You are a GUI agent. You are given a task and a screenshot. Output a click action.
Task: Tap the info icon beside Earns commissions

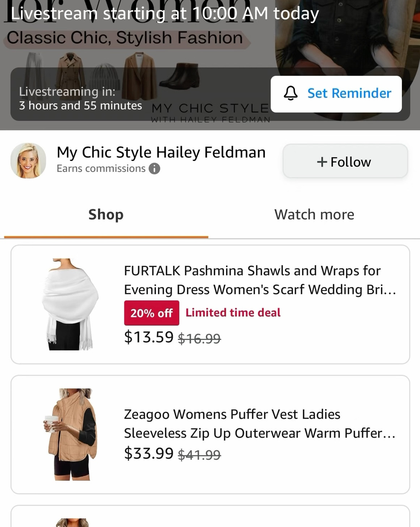click(155, 168)
